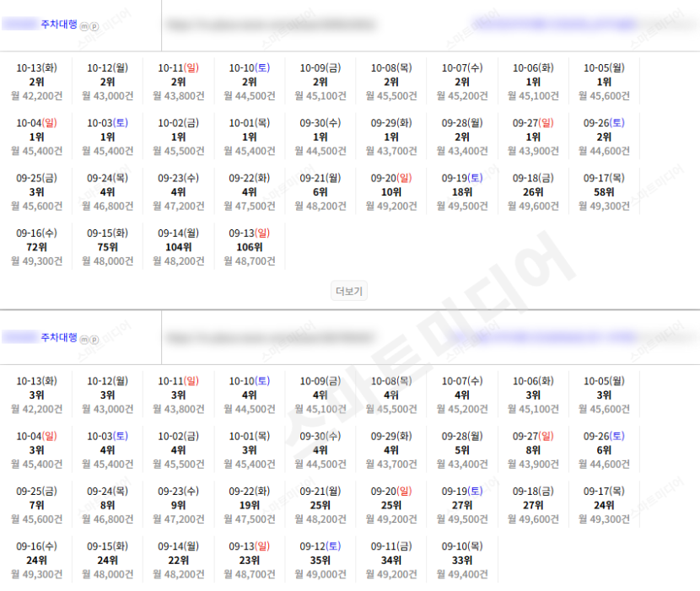The width and height of the screenshot is (700, 591).
Task: Click the '26위' rank under 09-18(금)
Action: point(533,192)
